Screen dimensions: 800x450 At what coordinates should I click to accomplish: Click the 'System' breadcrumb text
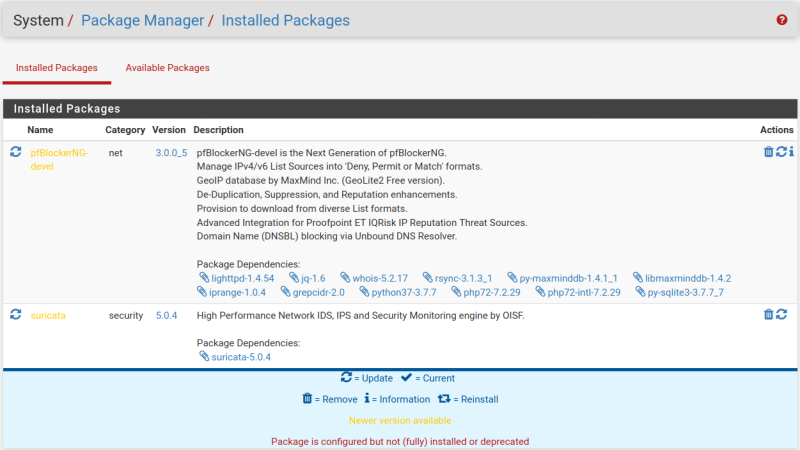point(38,20)
